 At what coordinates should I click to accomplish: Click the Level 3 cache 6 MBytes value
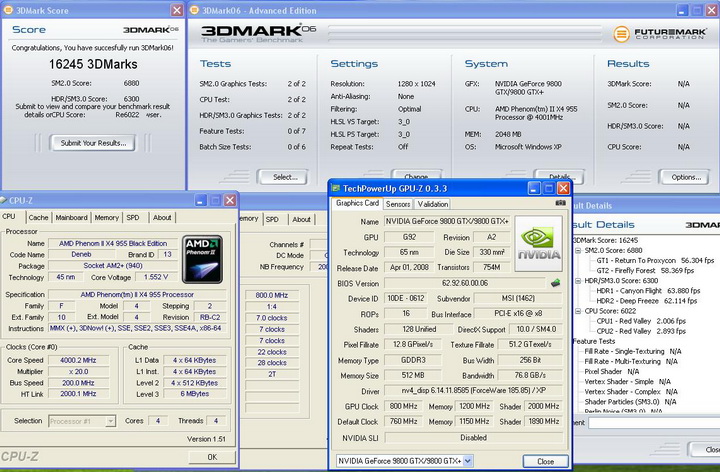195,394
